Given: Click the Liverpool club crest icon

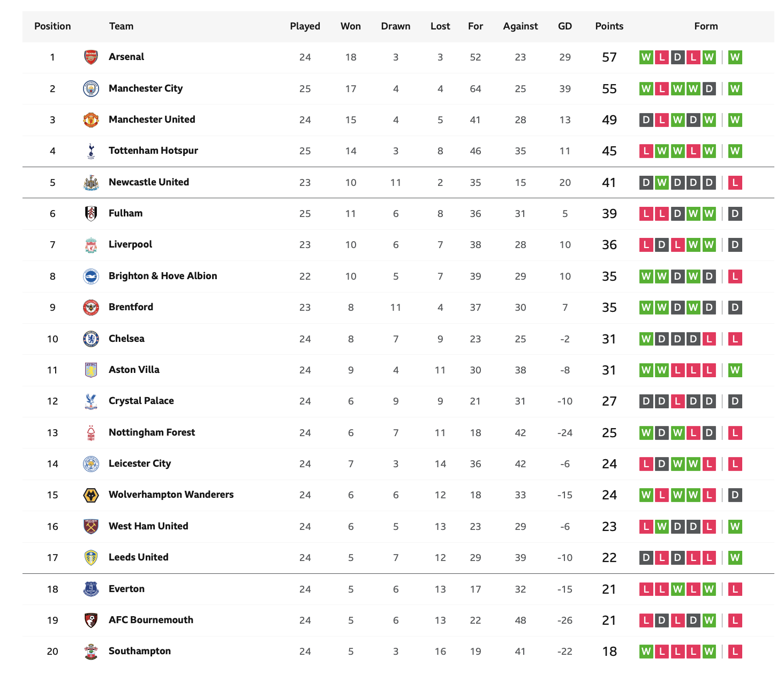Looking at the screenshot, I should pyautogui.click(x=91, y=245).
